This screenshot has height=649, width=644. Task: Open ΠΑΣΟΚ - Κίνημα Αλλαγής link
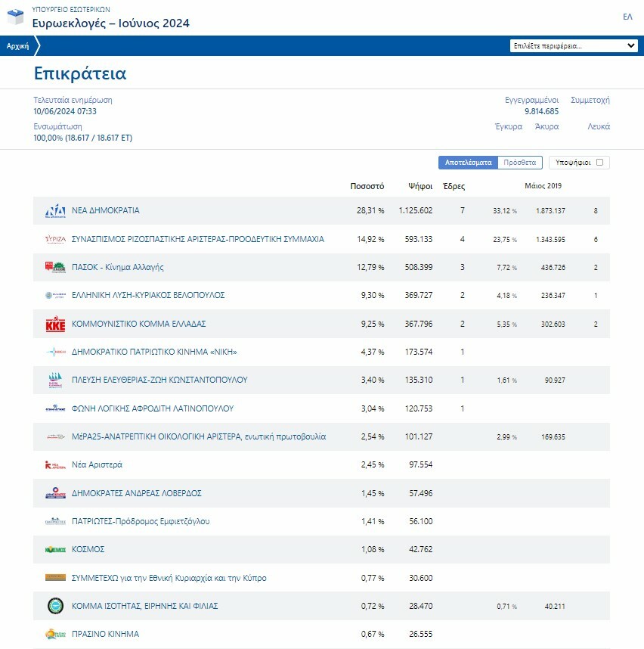point(117,267)
